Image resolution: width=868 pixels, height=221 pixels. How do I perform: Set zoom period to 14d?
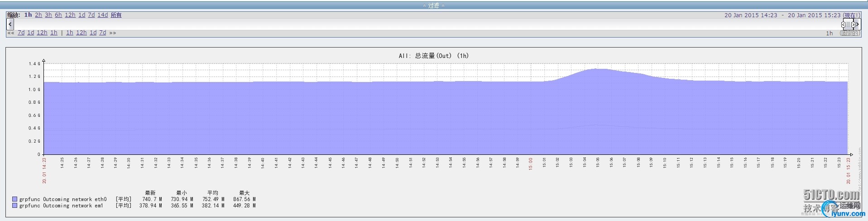click(x=103, y=15)
